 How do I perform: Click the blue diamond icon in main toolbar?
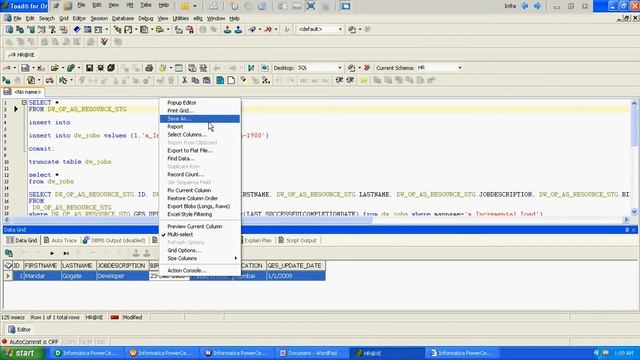(77, 29)
